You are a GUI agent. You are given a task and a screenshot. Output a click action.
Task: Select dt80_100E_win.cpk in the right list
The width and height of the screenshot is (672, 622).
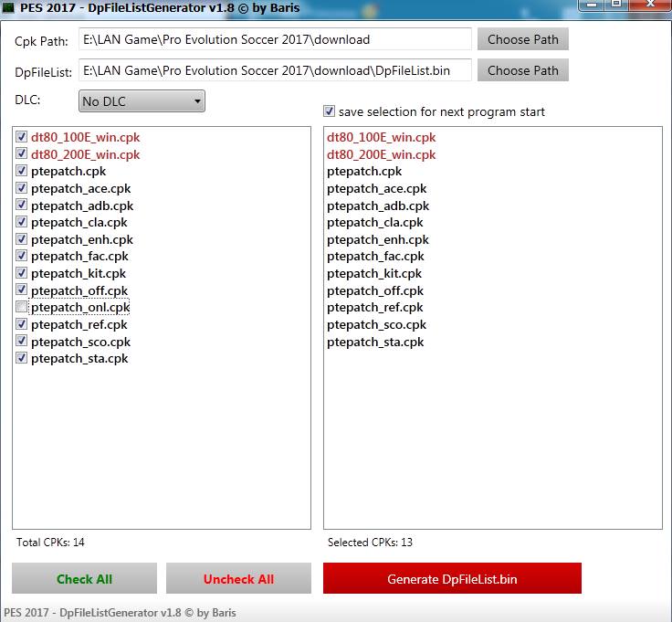381,137
